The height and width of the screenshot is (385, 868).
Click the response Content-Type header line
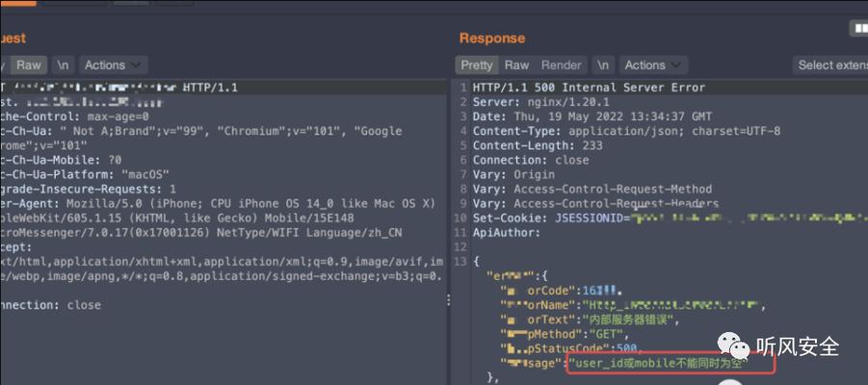tap(626, 131)
